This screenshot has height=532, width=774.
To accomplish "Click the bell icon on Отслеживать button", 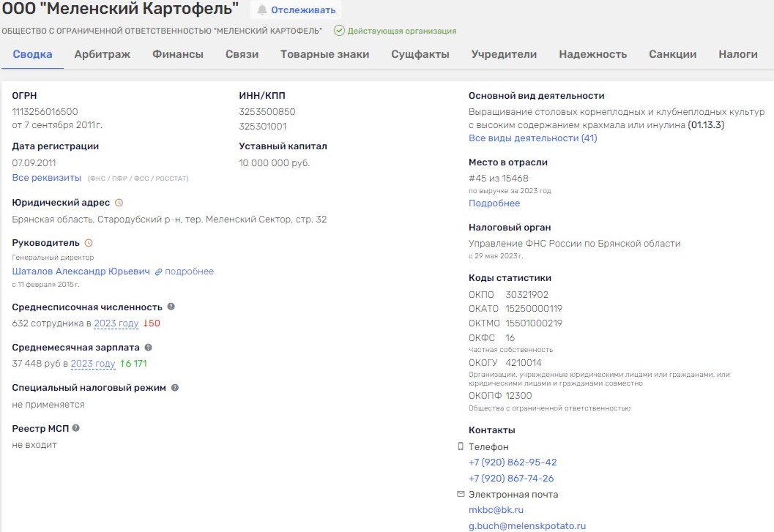I will click(x=262, y=10).
